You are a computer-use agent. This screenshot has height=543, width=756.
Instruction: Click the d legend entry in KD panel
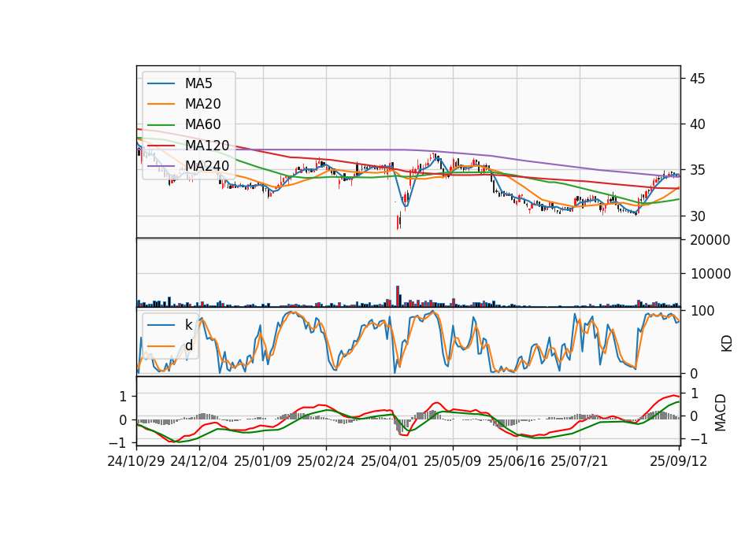click(189, 345)
